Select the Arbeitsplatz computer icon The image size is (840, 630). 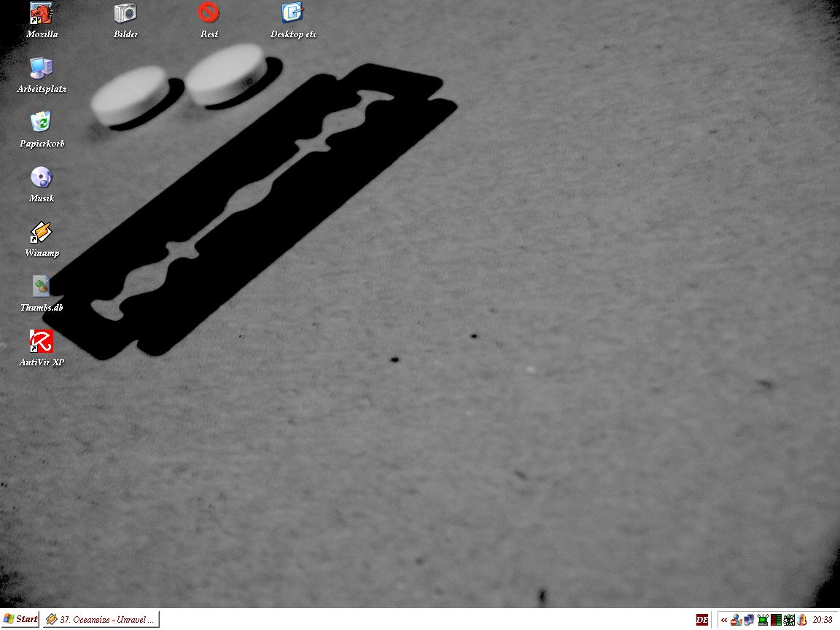coord(42,68)
